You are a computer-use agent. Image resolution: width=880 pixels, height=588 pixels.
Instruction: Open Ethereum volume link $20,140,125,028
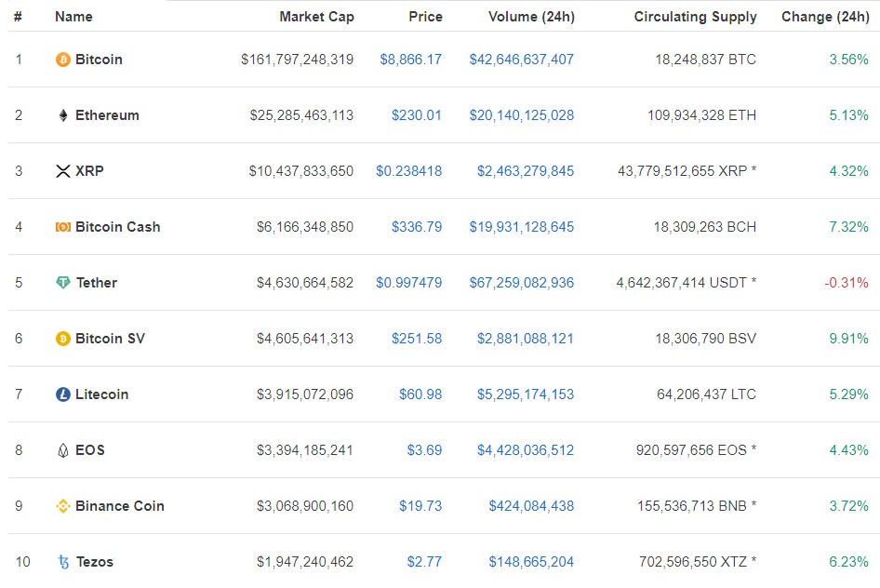pos(521,115)
